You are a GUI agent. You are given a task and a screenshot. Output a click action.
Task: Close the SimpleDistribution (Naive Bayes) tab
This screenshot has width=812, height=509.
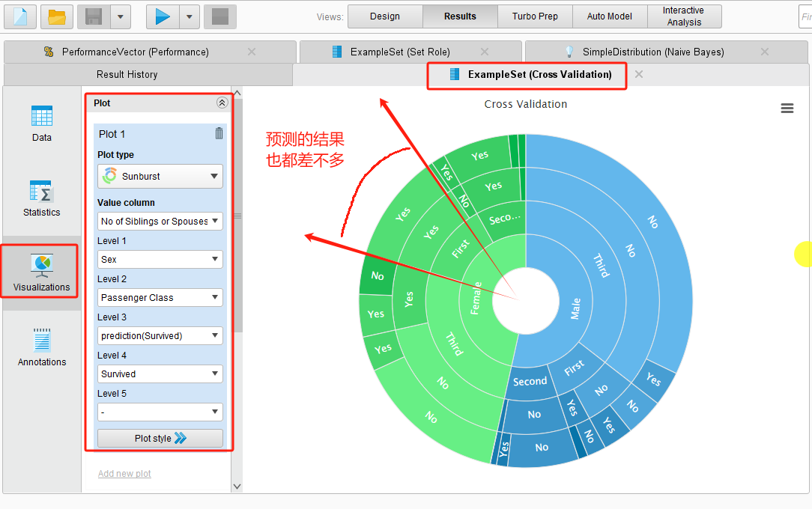(765, 52)
